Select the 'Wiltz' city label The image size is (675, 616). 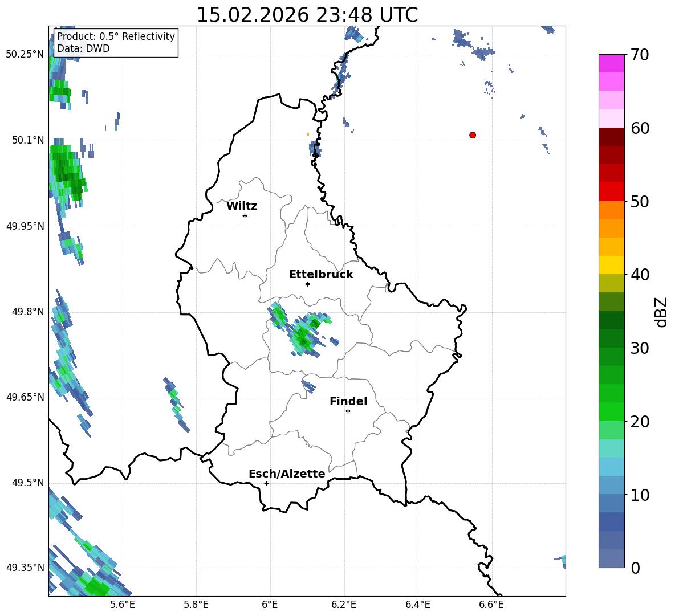pyautogui.click(x=242, y=206)
